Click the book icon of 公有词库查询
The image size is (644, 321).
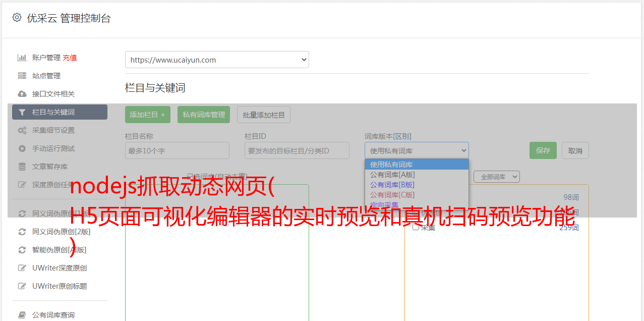(22, 315)
